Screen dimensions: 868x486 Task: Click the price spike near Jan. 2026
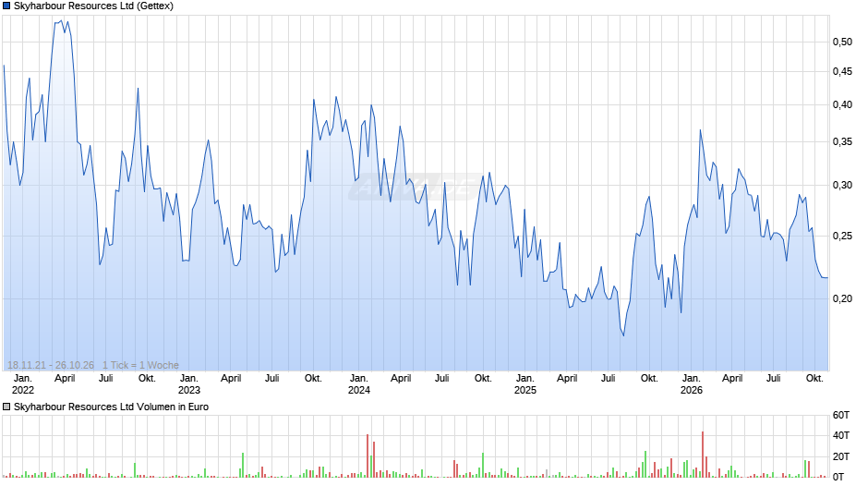[x=700, y=131]
